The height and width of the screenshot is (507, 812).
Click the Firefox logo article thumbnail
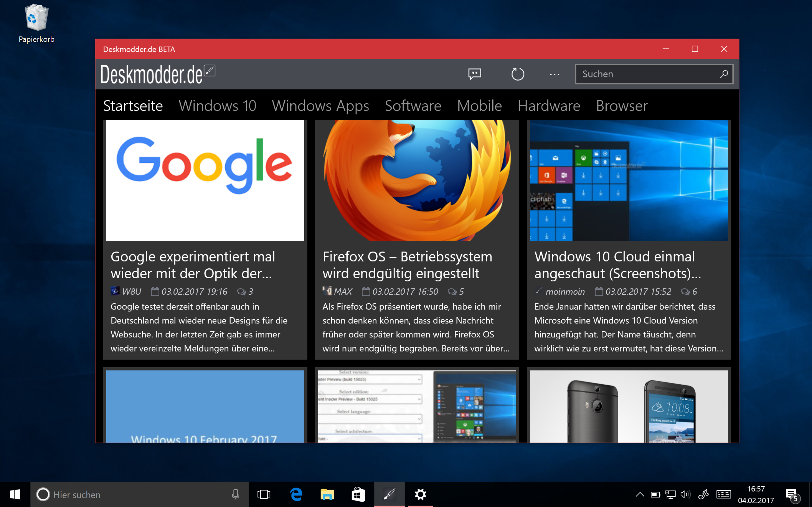[x=417, y=180]
